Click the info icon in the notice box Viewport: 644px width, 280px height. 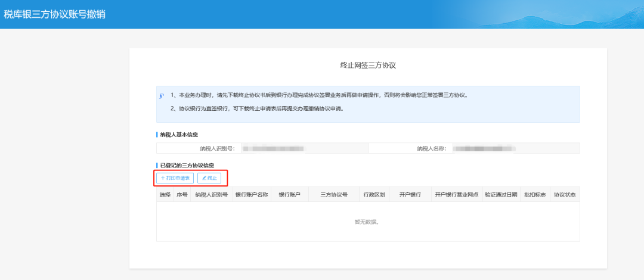tap(162, 96)
